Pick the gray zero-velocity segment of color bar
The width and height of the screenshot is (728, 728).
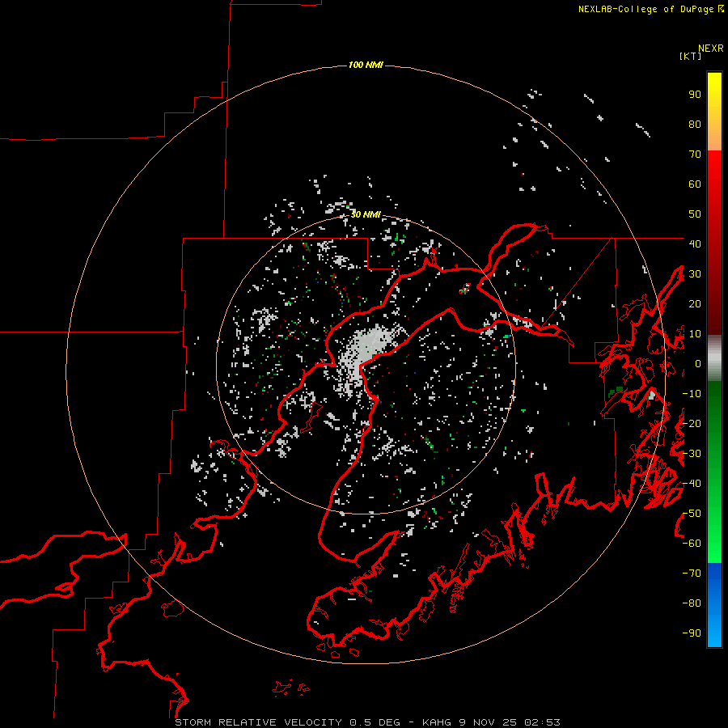coord(714,358)
